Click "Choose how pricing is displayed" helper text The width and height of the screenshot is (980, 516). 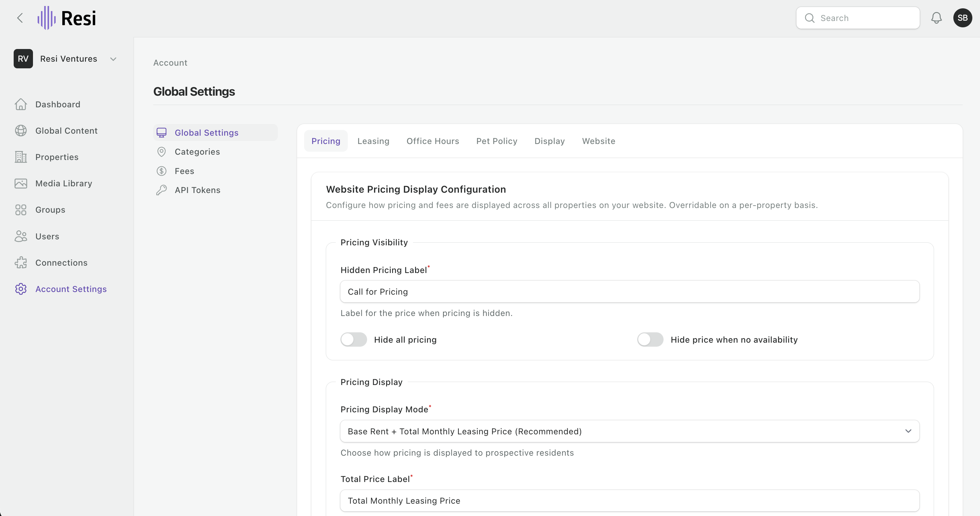click(x=457, y=452)
